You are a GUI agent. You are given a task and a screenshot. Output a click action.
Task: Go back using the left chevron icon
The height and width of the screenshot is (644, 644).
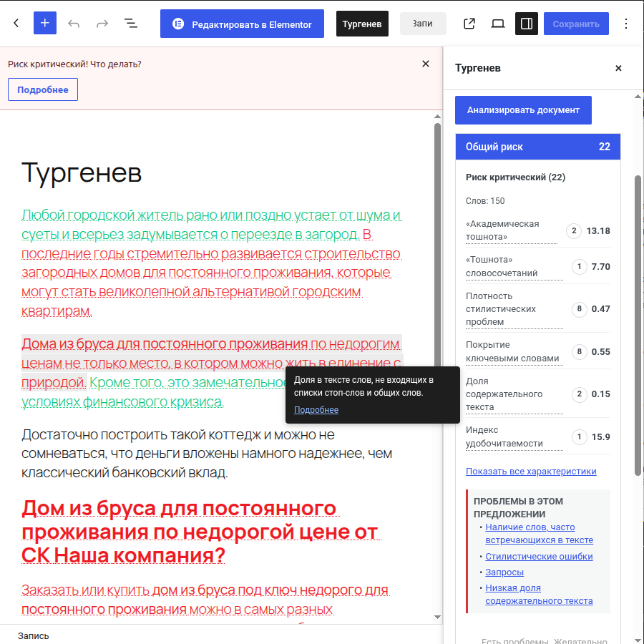[16, 24]
